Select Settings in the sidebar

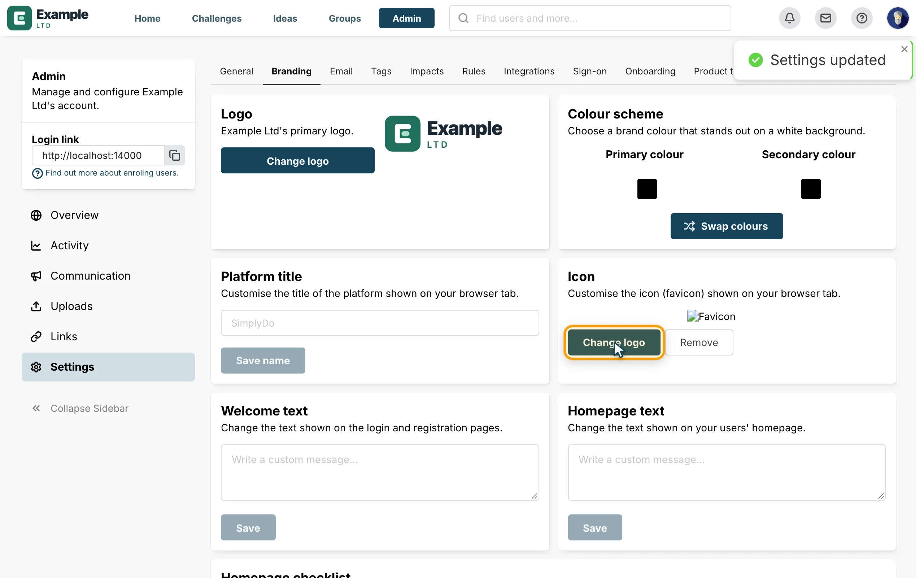[108, 367]
